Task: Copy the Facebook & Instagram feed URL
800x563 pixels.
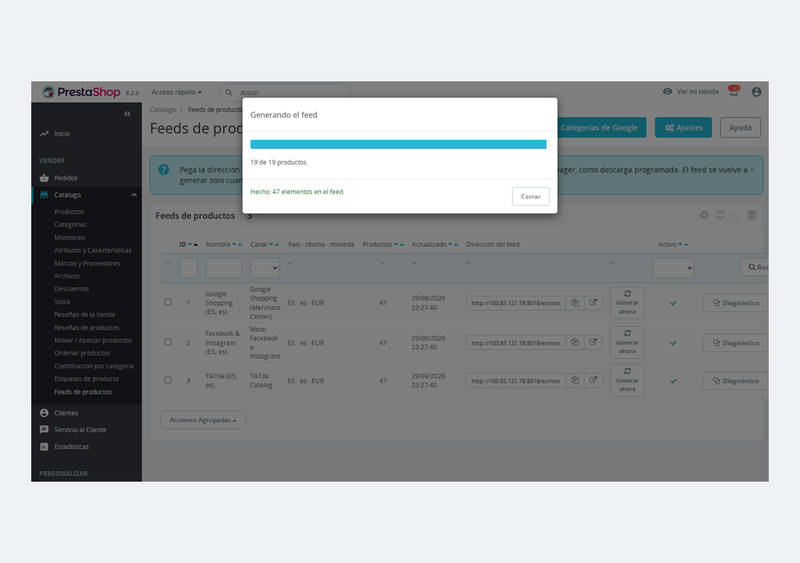Action: pos(575,342)
